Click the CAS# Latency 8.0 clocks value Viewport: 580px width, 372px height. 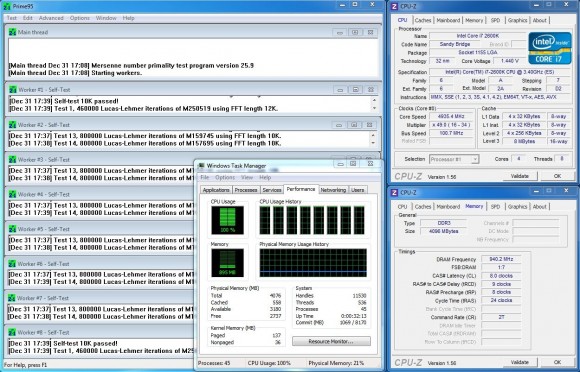[501, 276]
